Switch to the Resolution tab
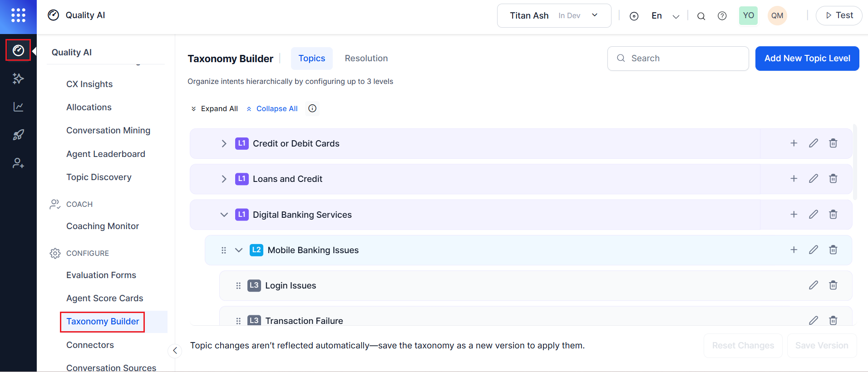The width and height of the screenshot is (868, 372). pos(366,59)
